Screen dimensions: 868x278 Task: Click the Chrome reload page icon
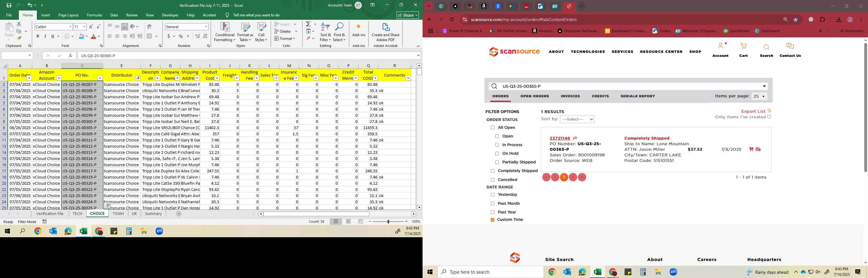tap(452, 19)
